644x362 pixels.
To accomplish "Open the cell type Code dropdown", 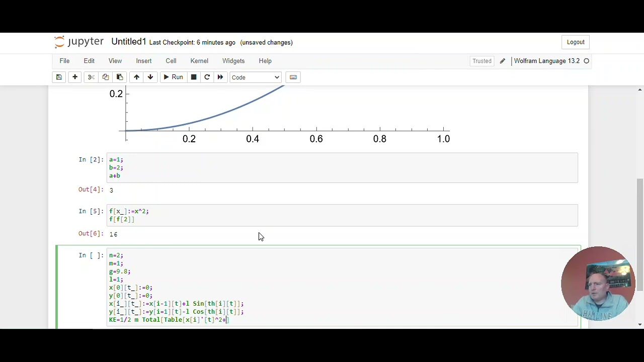I will [255, 77].
